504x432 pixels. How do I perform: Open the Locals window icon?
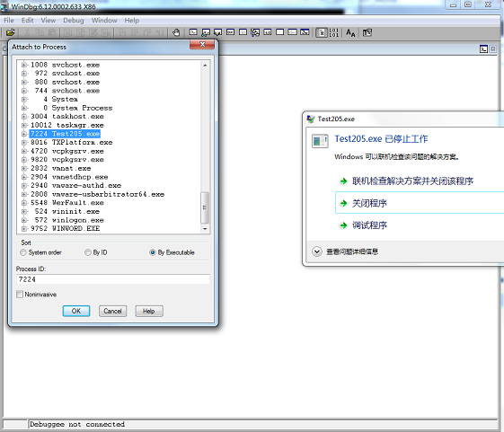pyautogui.click(x=218, y=32)
